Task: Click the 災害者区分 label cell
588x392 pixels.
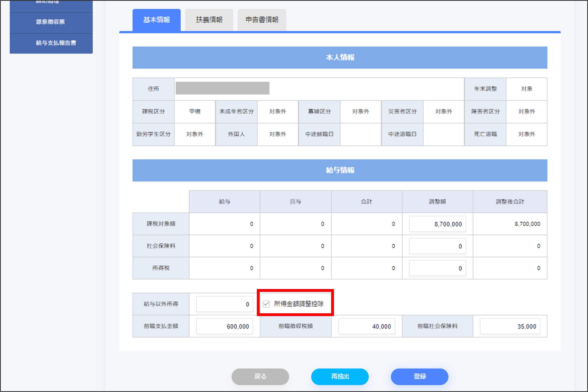Action: coord(402,112)
